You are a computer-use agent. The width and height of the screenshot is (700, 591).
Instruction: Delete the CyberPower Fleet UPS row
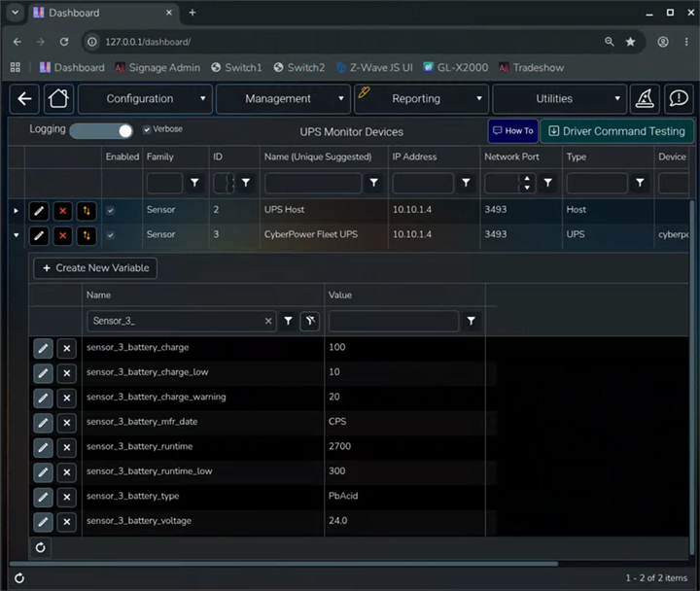pyautogui.click(x=63, y=235)
